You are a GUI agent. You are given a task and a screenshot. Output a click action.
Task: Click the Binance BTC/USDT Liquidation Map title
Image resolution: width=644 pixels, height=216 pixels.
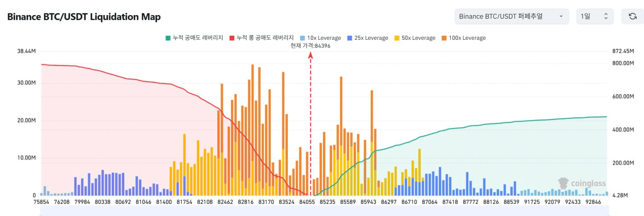click(84, 17)
